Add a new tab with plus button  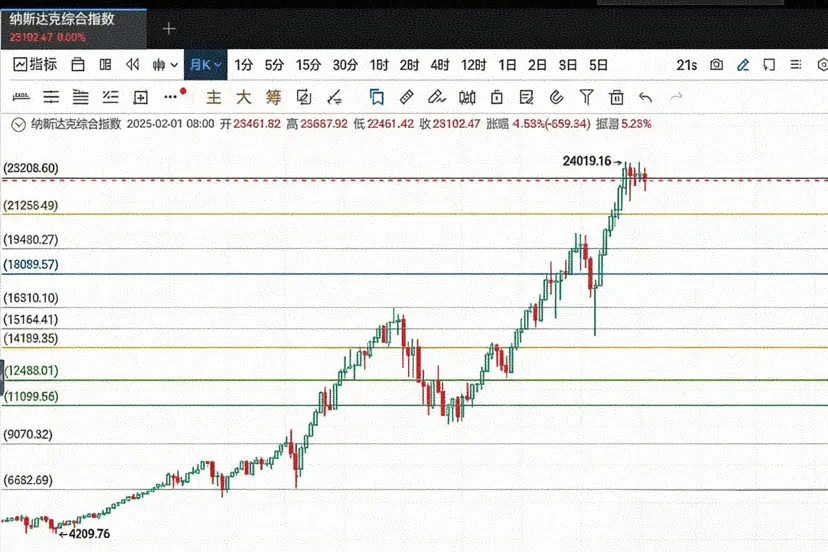[168, 29]
